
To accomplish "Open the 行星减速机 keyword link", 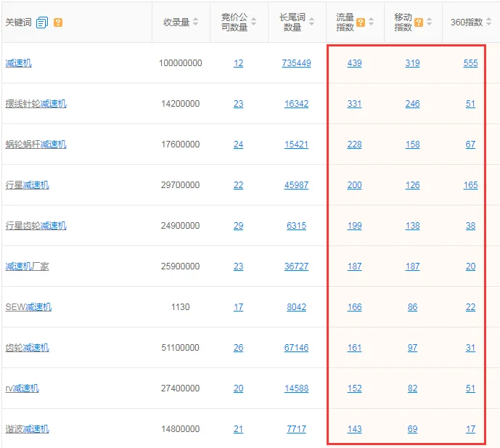I will (28, 184).
